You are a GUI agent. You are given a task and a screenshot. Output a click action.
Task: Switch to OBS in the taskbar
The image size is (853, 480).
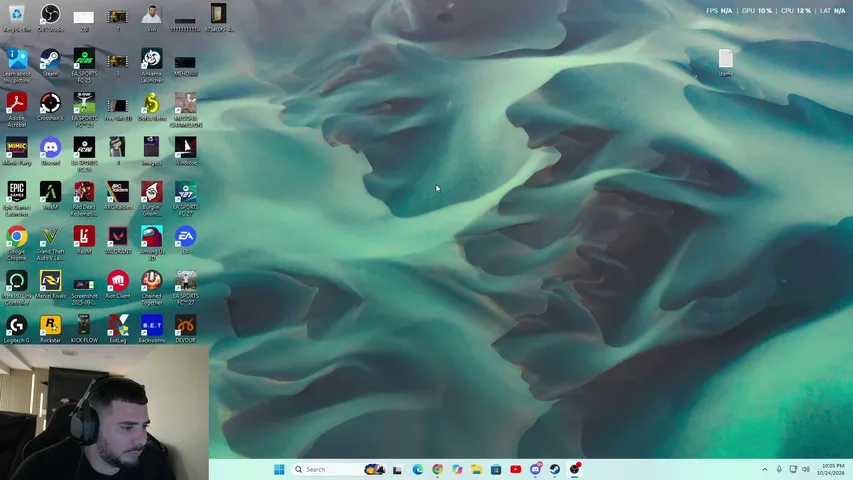574,470
